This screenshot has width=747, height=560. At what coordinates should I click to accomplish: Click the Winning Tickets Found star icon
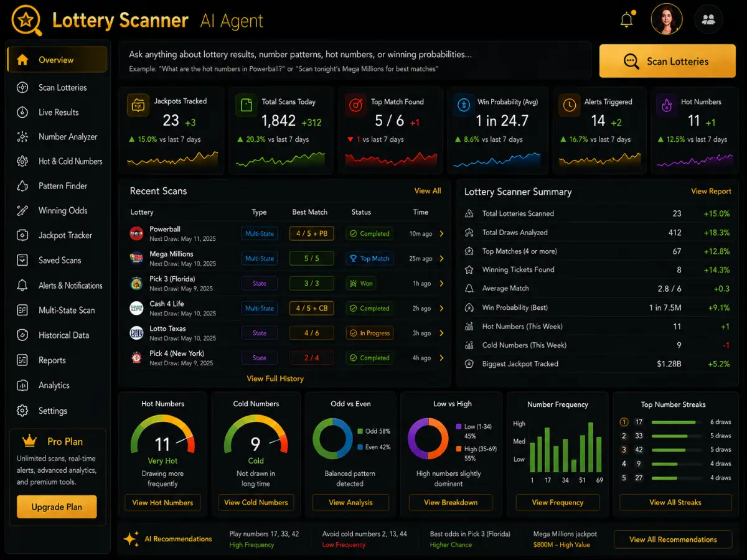469,269
